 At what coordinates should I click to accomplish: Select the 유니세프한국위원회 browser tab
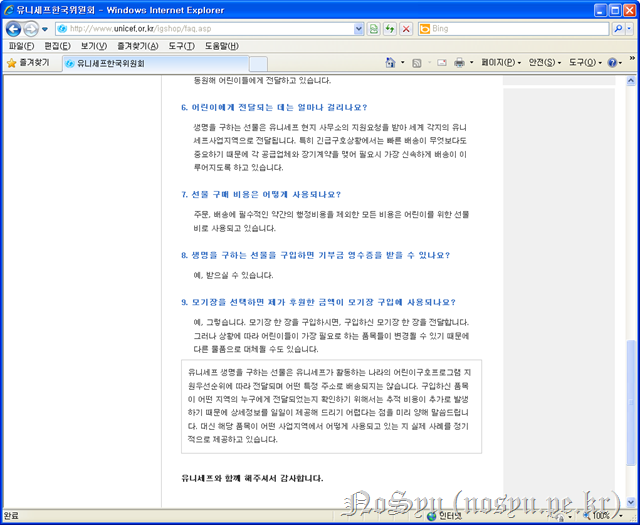(110, 63)
